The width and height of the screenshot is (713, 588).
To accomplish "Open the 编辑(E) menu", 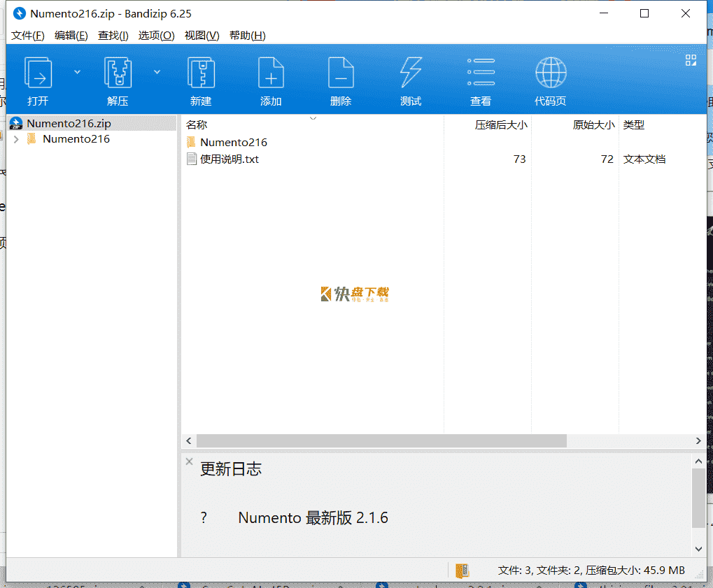I will (x=71, y=36).
